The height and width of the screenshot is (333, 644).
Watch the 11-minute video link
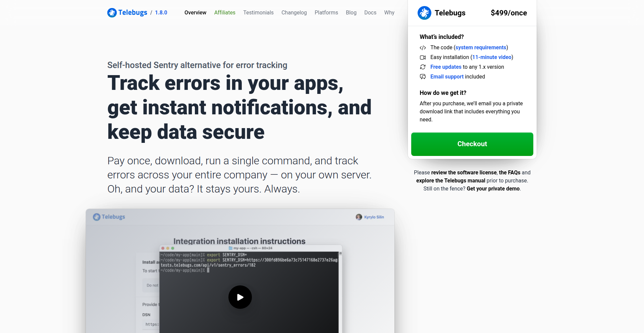[491, 57]
